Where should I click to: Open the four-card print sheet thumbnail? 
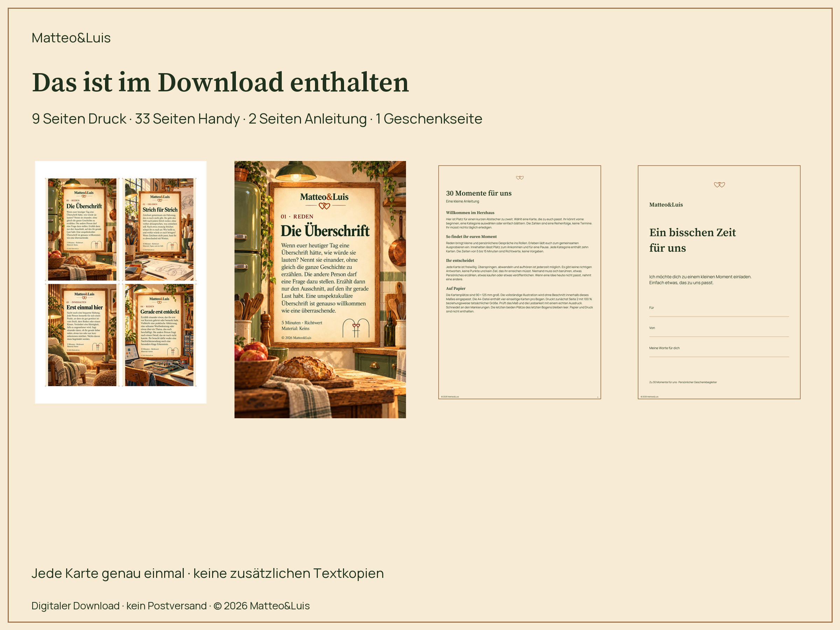point(121,282)
